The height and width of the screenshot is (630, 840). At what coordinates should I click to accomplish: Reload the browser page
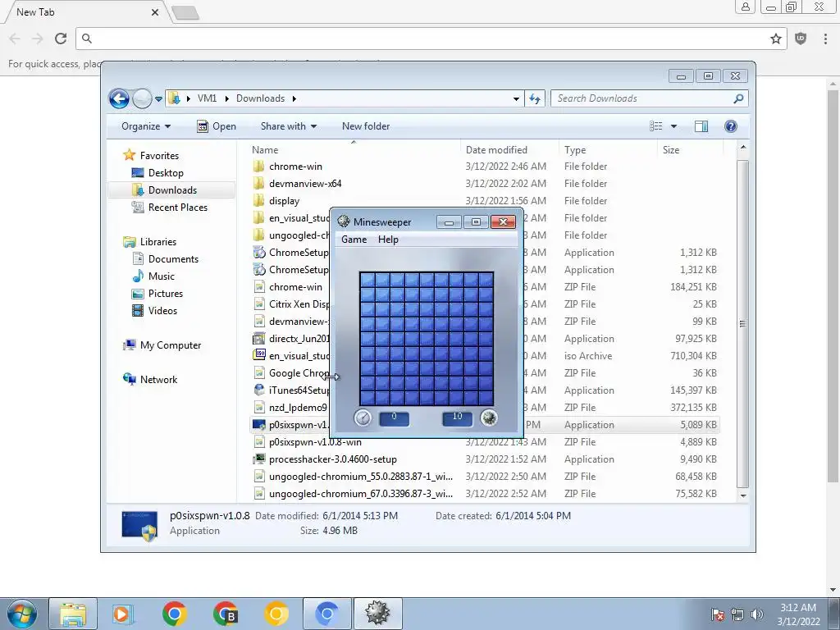click(61, 39)
